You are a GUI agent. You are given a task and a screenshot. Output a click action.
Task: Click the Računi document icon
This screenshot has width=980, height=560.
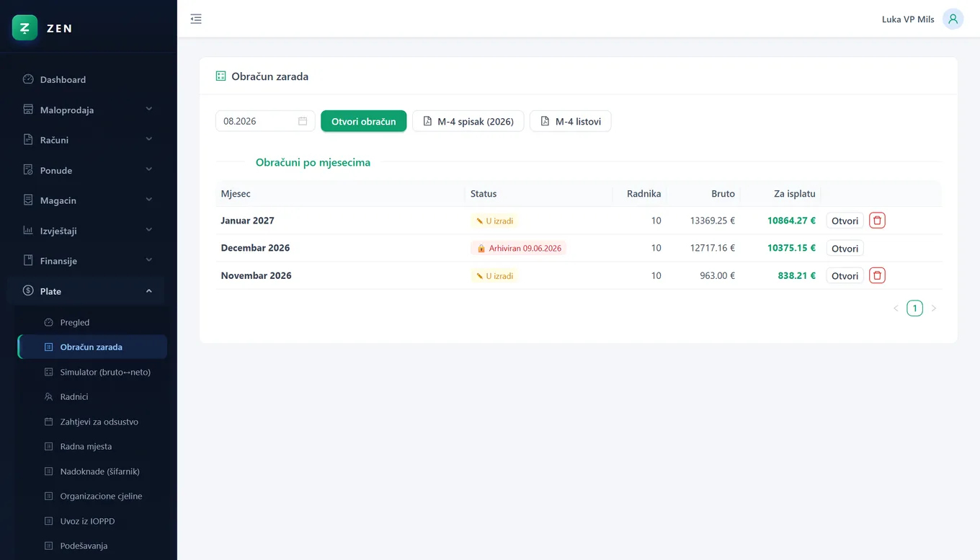tap(28, 140)
